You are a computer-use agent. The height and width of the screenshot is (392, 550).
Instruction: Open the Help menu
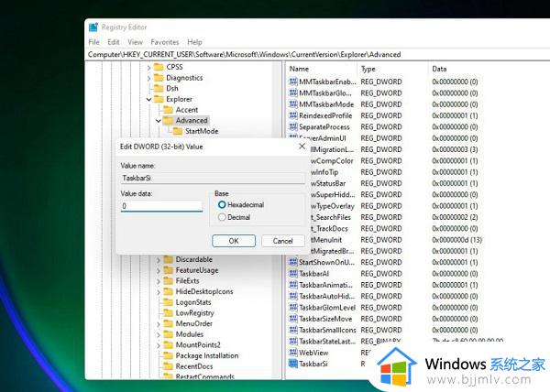pyautogui.click(x=194, y=42)
